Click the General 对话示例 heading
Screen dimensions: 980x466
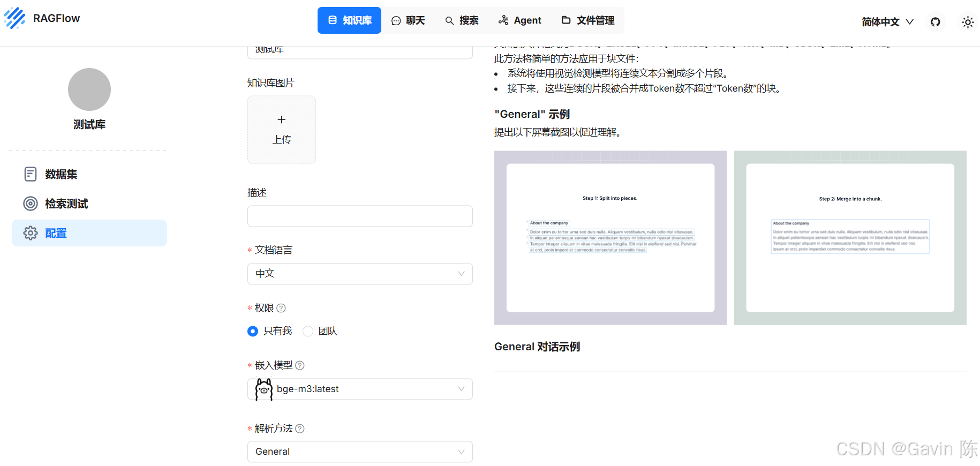pyautogui.click(x=537, y=347)
